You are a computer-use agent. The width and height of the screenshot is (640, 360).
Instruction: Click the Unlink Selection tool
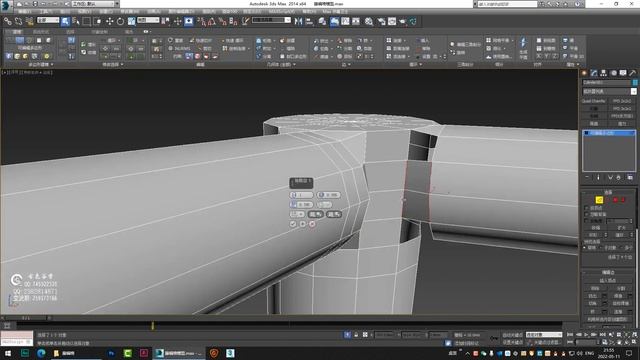click(19, 21)
